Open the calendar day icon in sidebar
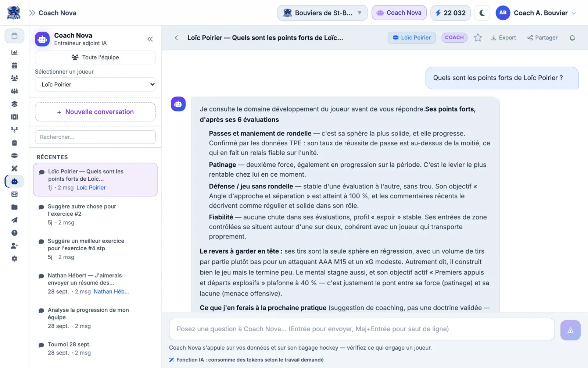 click(14, 36)
